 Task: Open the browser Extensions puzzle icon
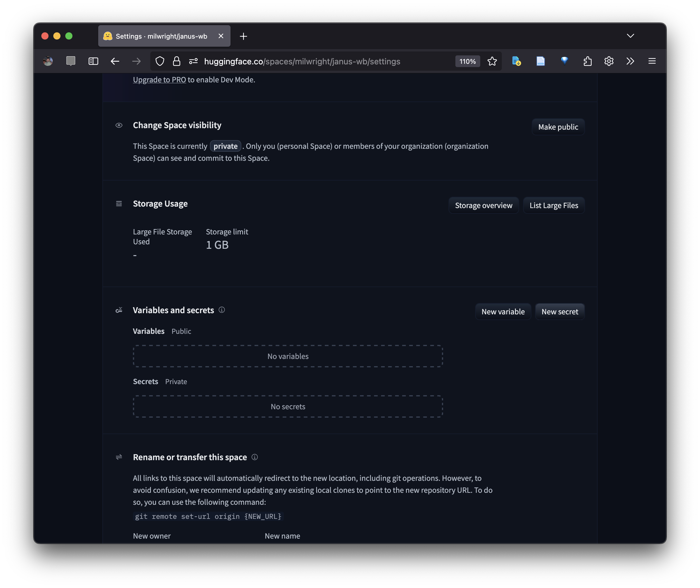pyautogui.click(x=588, y=61)
